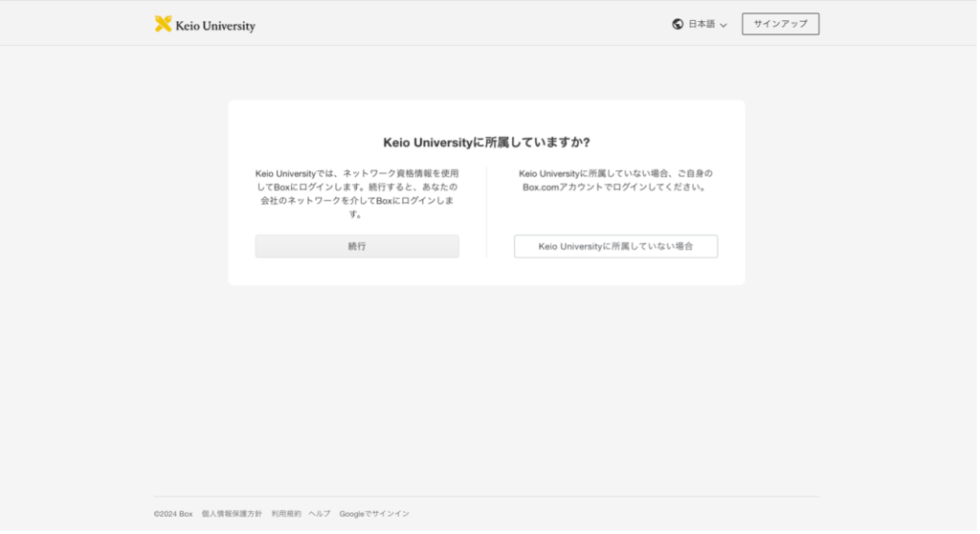980x534 pixels.
Task: Open the 個人情報保護方針 footer link
Action: click(232, 515)
